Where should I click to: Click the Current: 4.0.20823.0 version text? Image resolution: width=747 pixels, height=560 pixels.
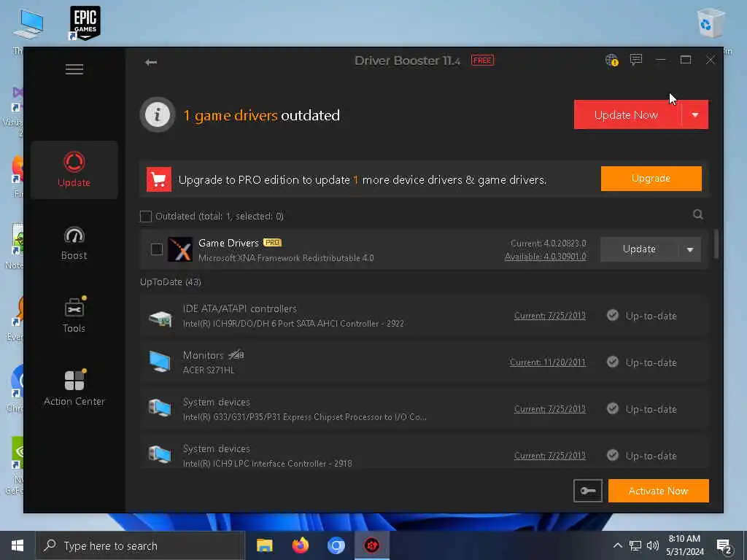point(549,244)
